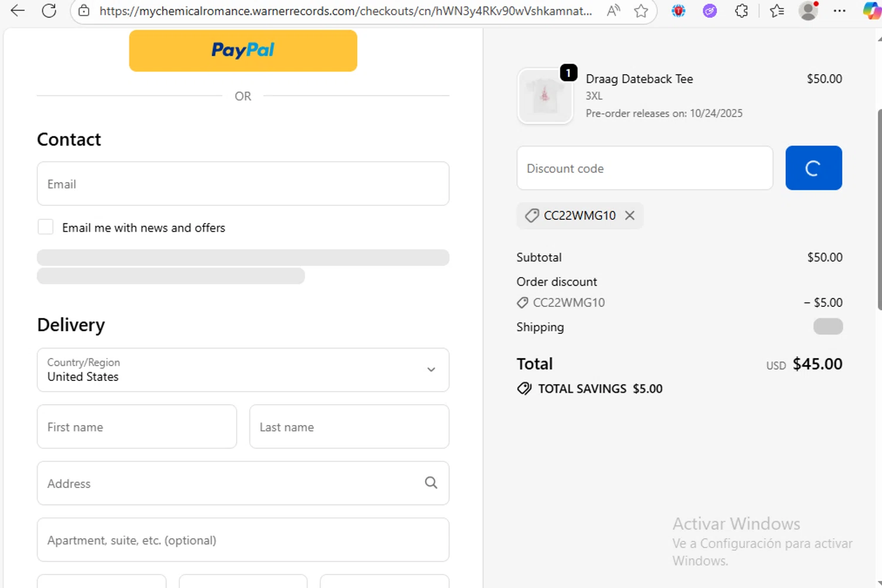882x588 pixels.
Task: Focus the First name field
Action: pos(137,426)
